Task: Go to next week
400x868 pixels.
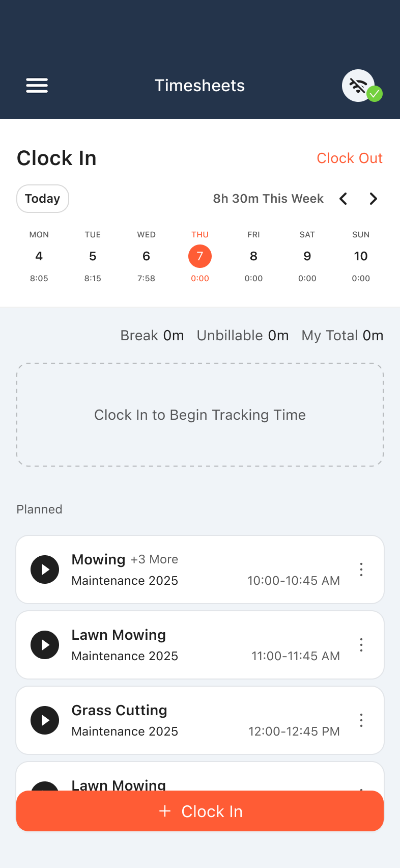Action: tap(373, 199)
